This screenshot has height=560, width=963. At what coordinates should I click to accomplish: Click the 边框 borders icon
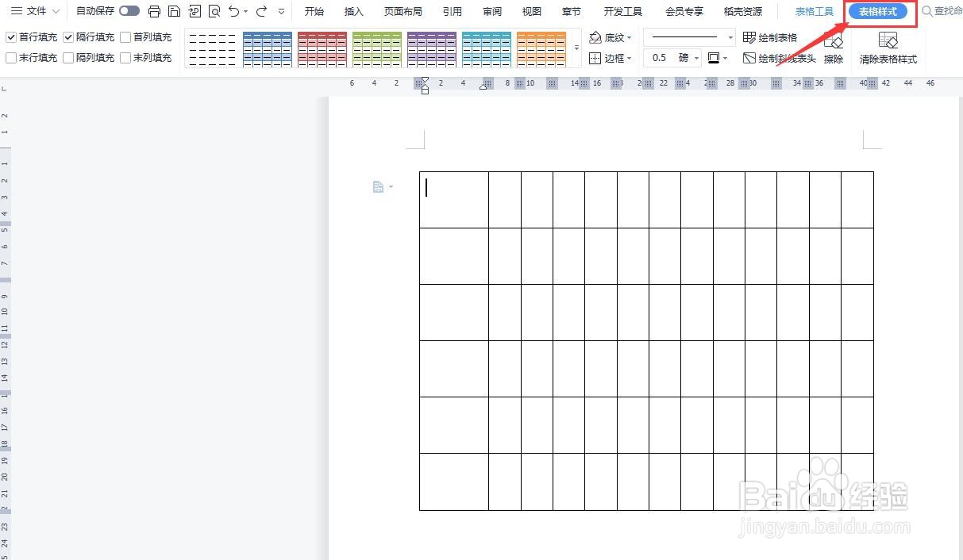tap(595, 58)
